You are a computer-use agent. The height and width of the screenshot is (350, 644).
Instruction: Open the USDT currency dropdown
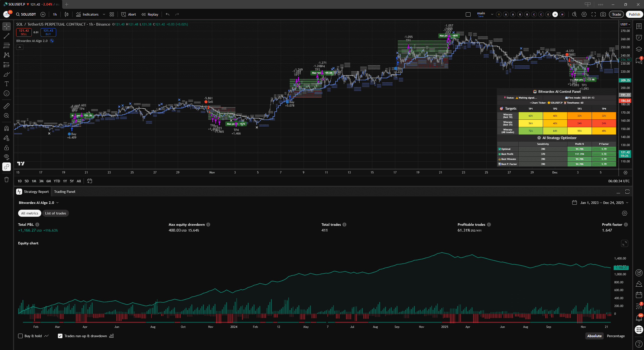(x=625, y=24)
